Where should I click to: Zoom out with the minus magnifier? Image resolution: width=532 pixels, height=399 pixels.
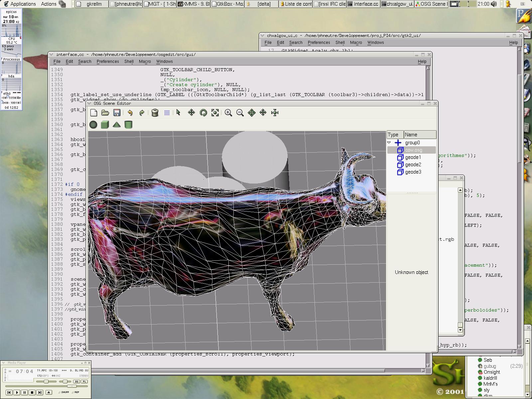click(x=240, y=113)
